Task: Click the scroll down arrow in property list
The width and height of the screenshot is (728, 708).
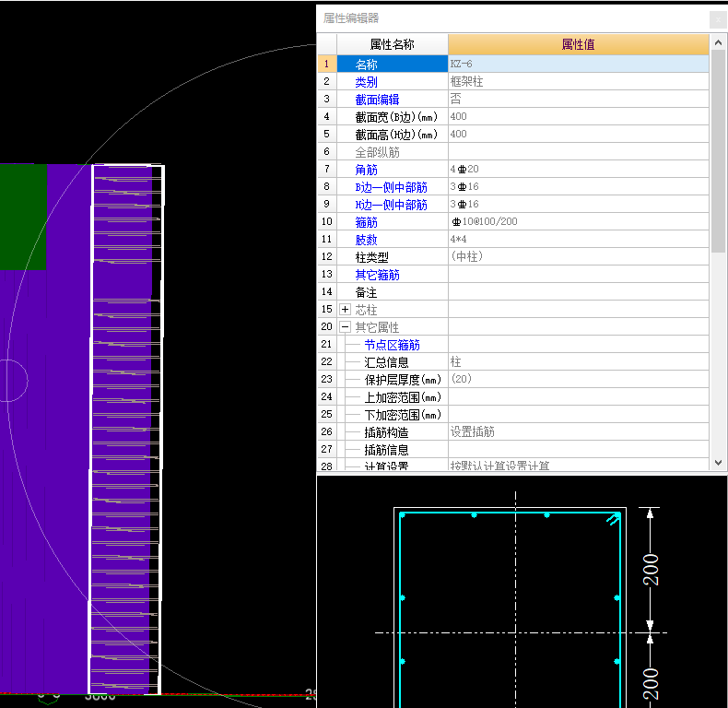Action: point(718,462)
